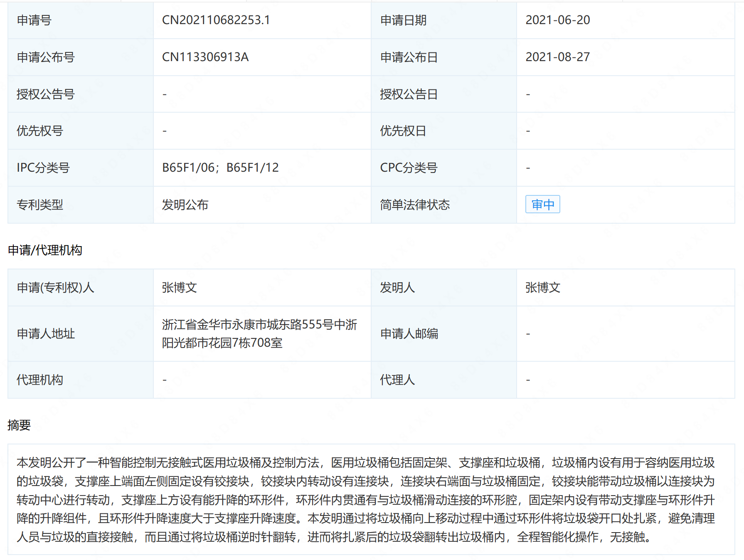Click publication number CN113306913A

point(205,57)
